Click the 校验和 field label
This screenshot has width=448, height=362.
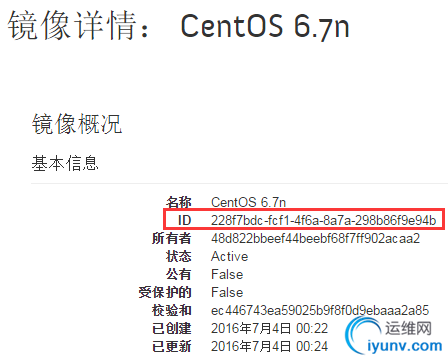[x=172, y=310]
